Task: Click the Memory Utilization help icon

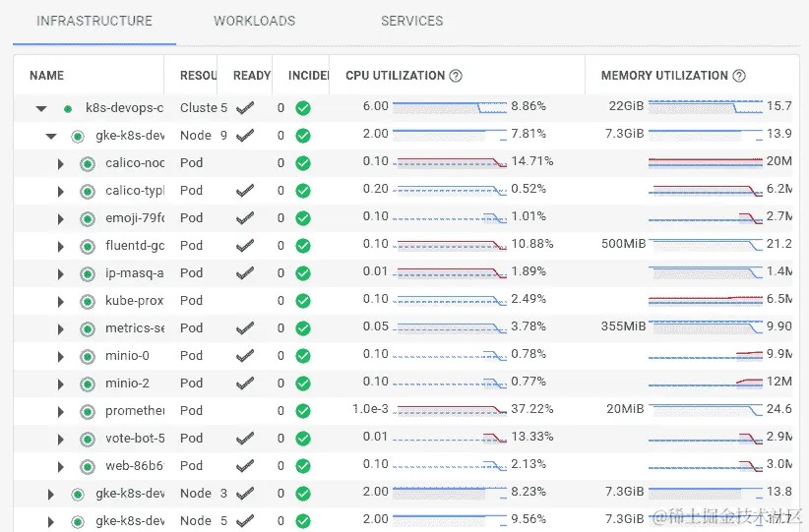Action: click(x=739, y=76)
